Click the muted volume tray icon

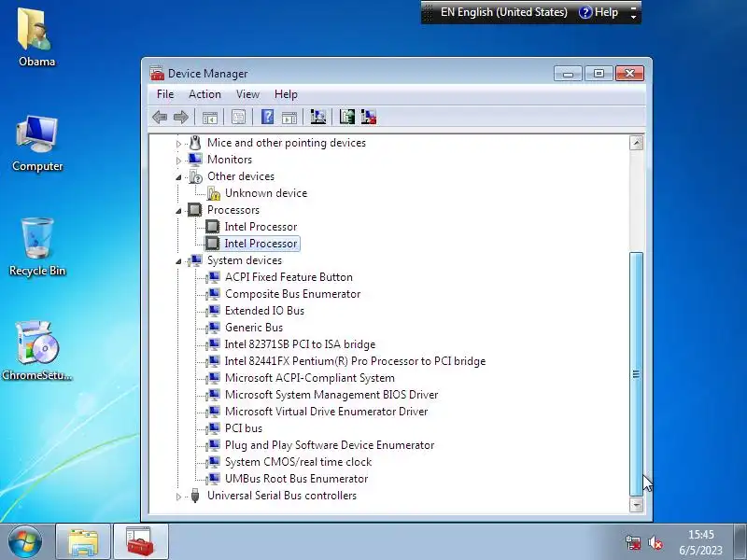pos(655,543)
